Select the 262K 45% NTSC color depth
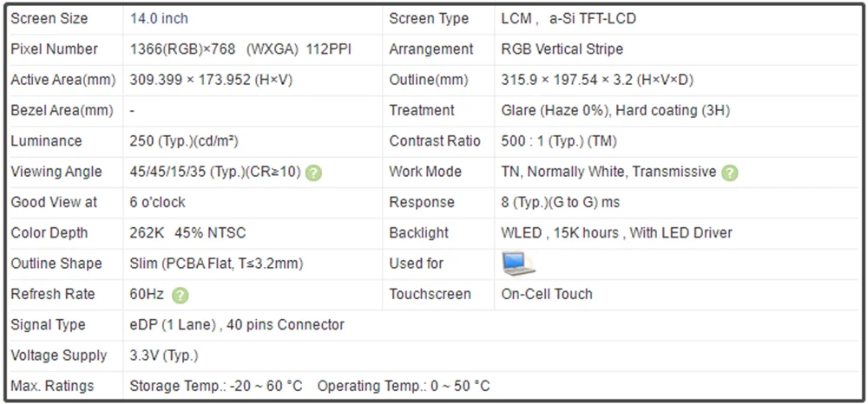868x404 pixels. (187, 232)
